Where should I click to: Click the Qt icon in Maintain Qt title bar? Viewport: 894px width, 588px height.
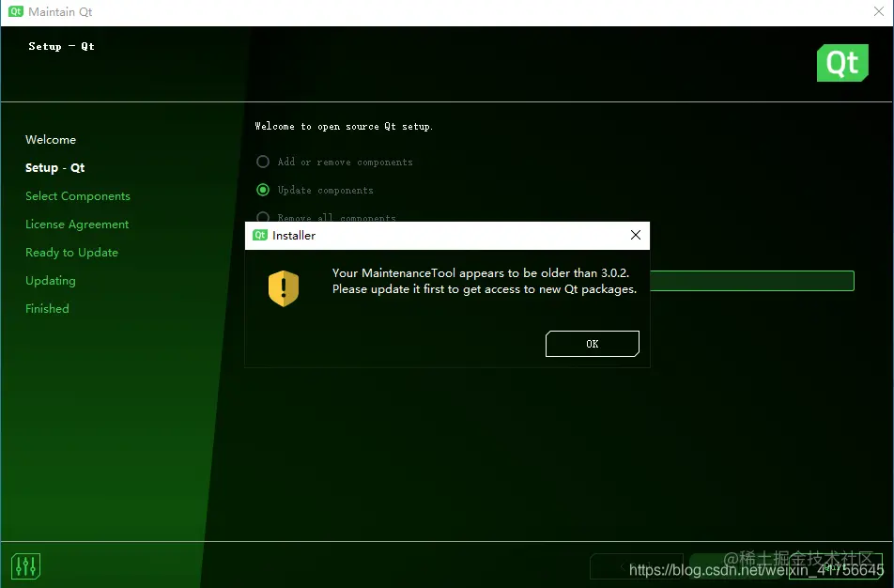15,11
